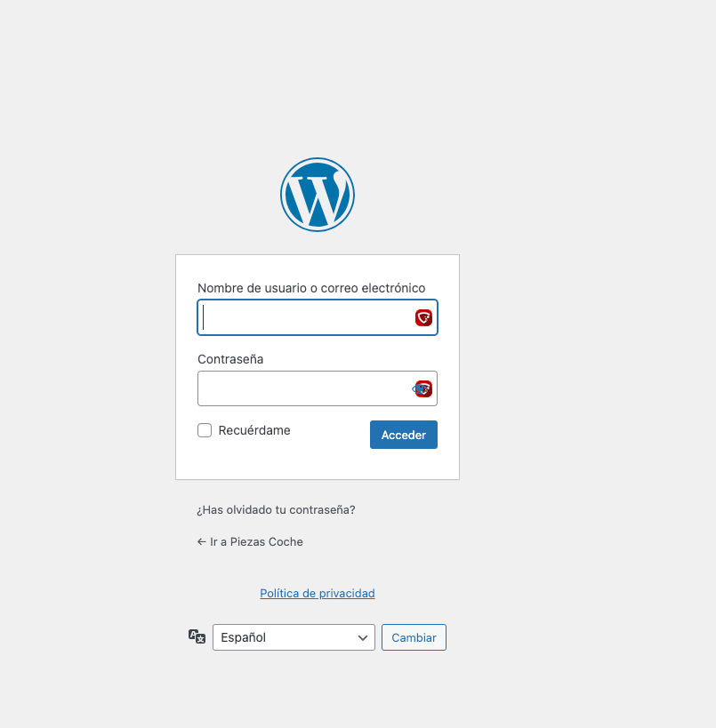Click the left arrow before Ir a Piezas Coche
This screenshot has width=716, height=728.
201,541
